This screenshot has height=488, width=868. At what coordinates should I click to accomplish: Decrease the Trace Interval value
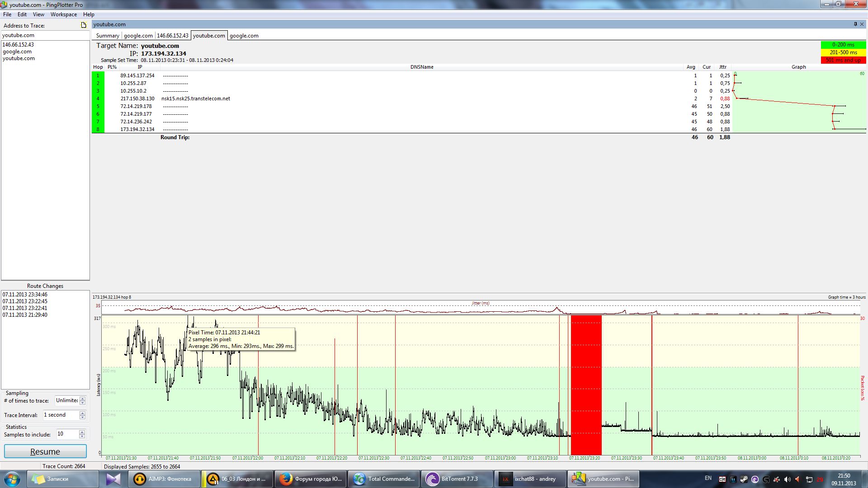(x=82, y=417)
